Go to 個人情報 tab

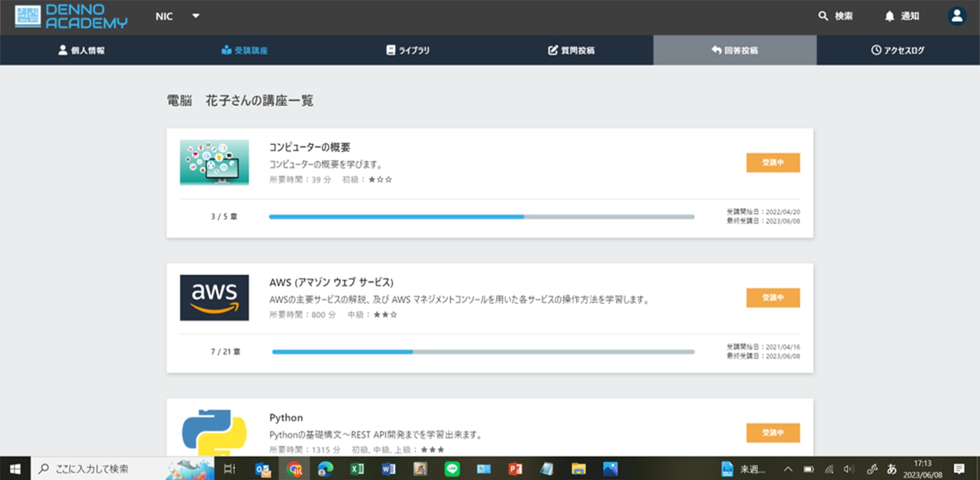(82, 50)
